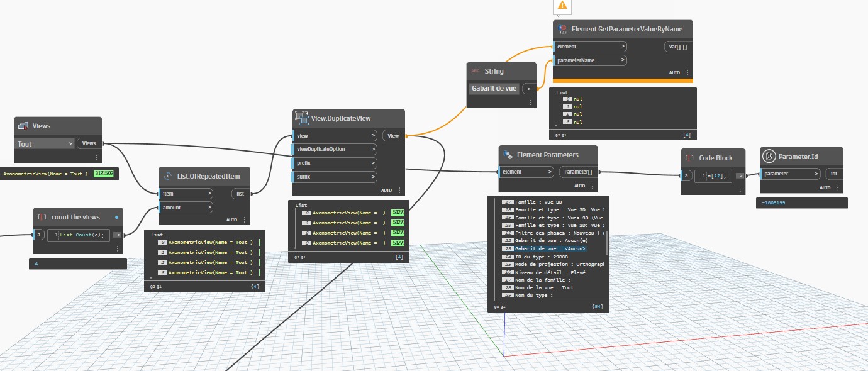Click the Code Block node bracket icon

tap(690, 158)
